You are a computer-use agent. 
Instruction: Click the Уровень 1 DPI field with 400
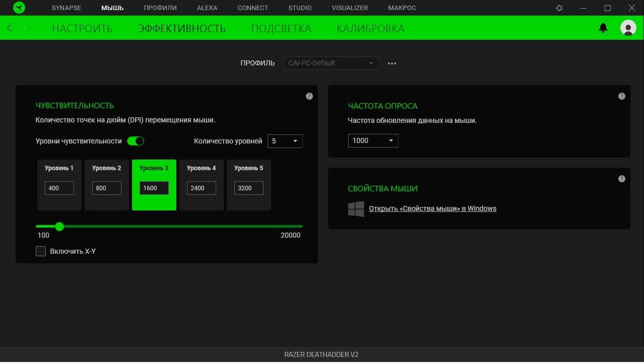59,188
